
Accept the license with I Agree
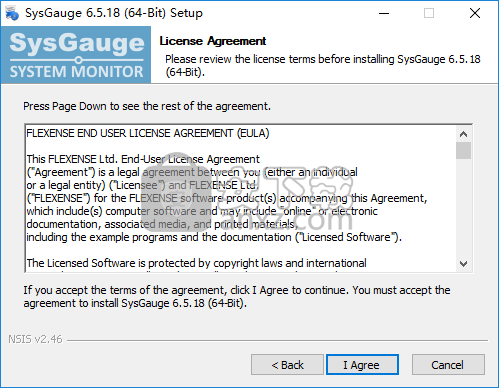pos(362,365)
